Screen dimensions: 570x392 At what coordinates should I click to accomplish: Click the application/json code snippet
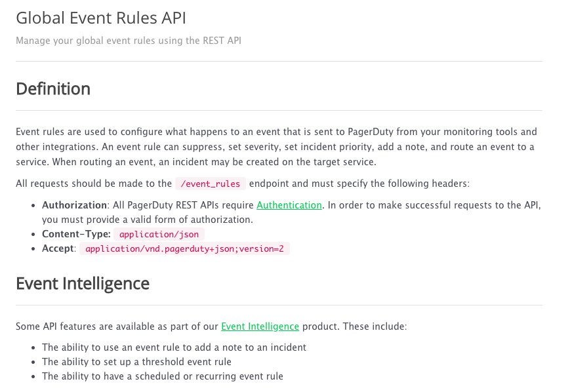[x=159, y=234]
